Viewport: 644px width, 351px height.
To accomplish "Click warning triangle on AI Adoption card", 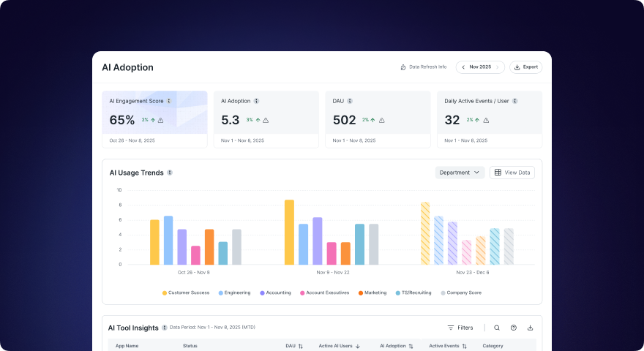I will pyautogui.click(x=266, y=120).
